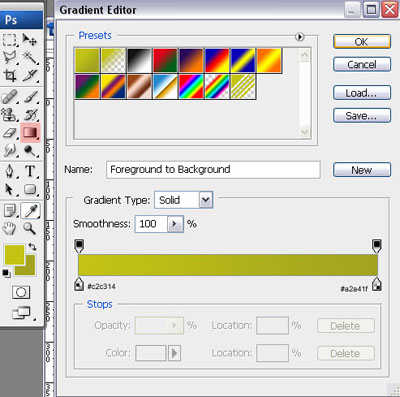The image size is (400, 397).
Task: Select the left color stop #c2c314
Action: click(x=79, y=284)
